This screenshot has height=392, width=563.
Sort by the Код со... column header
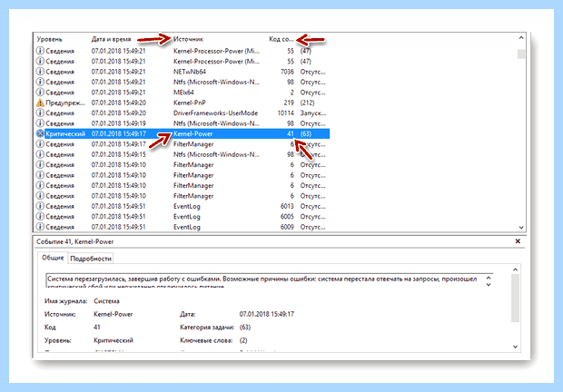point(281,39)
